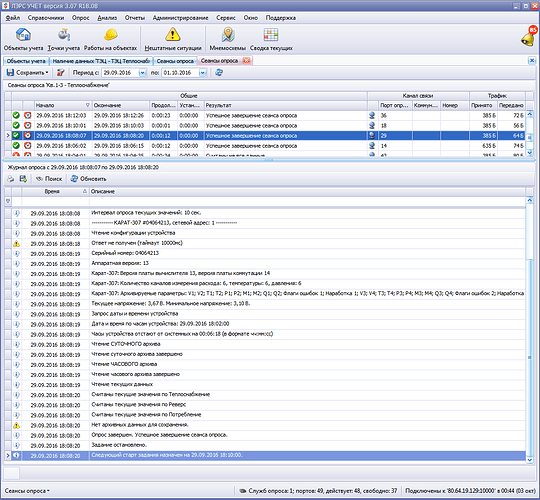Open the по end date dropdown

click(202, 73)
